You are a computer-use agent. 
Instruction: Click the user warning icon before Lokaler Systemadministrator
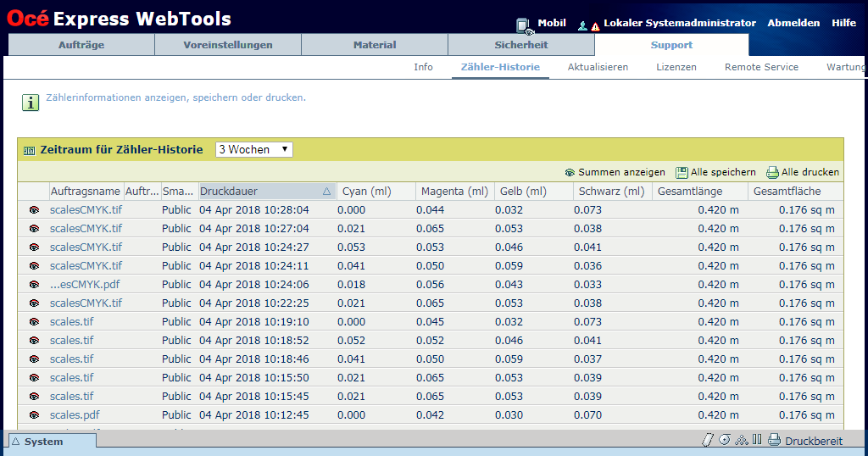pos(588,25)
